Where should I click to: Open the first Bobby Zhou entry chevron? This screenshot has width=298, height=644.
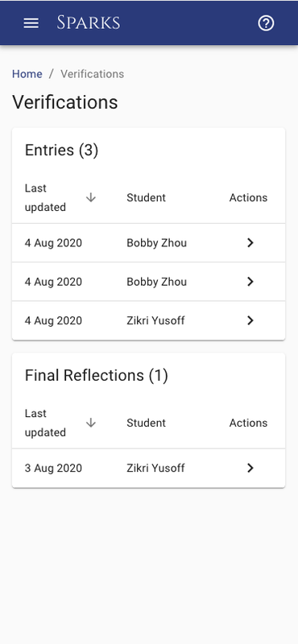coord(250,243)
